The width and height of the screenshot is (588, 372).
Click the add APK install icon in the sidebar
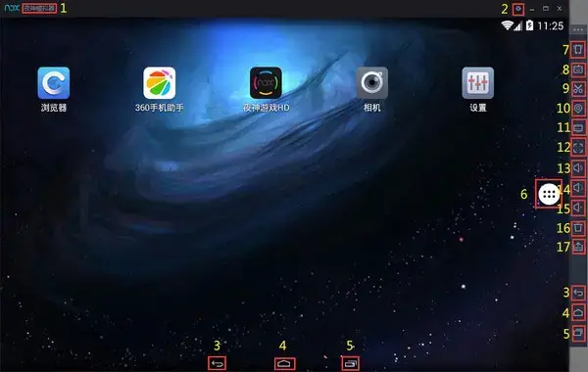[x=578, y=247]
